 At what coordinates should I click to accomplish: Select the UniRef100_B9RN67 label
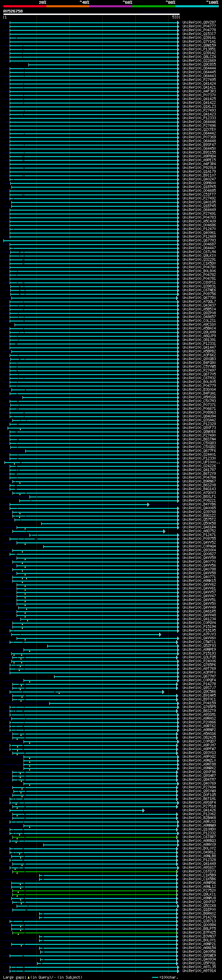199,481
